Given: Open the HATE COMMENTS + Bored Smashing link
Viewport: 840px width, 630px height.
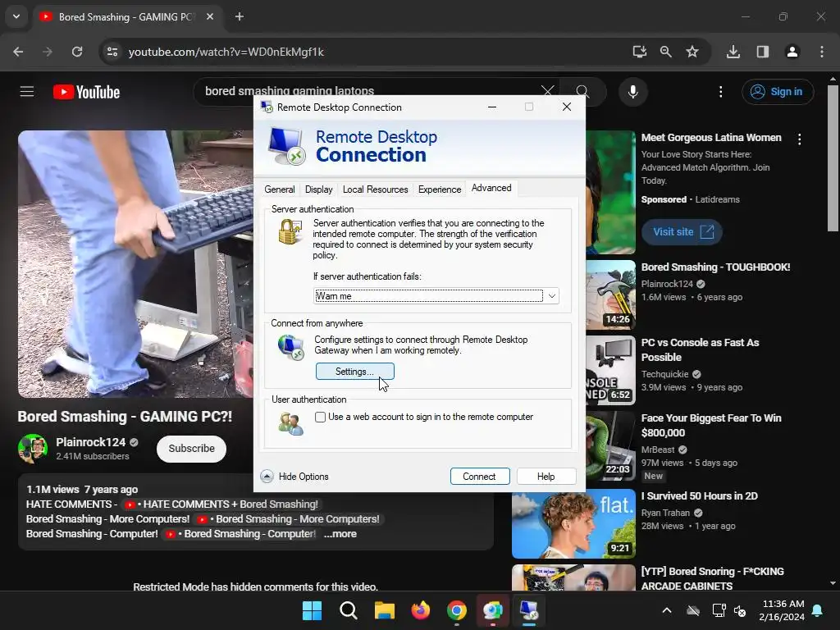Looking at the screenshot, I should point(221,504).
